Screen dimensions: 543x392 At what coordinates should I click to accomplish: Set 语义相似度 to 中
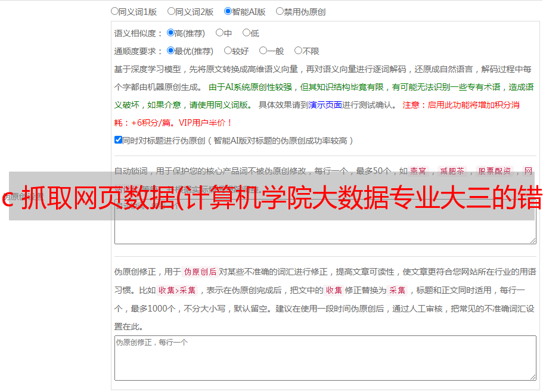pos(219,33)
